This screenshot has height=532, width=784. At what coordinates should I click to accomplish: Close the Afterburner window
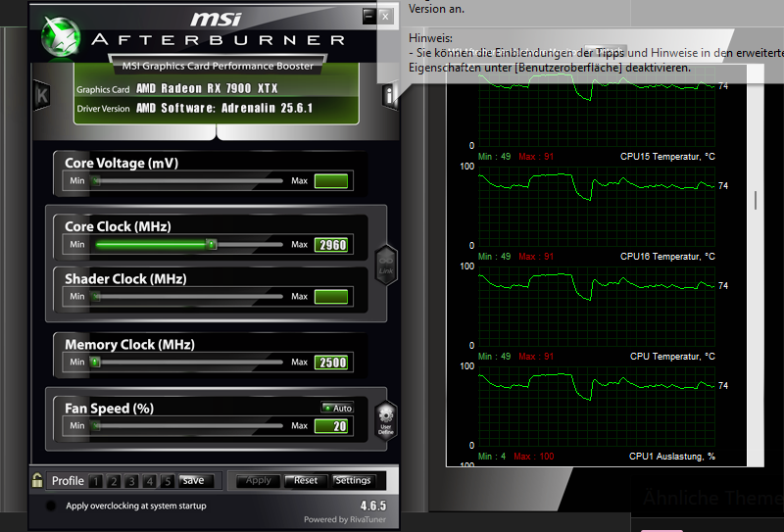point(385,16)
